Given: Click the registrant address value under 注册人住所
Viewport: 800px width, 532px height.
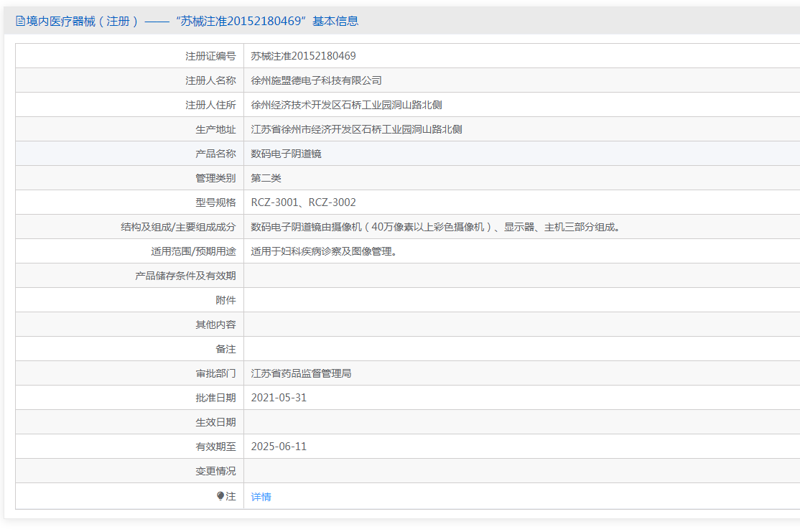Looking at the screenshot, I should [346, 105].
